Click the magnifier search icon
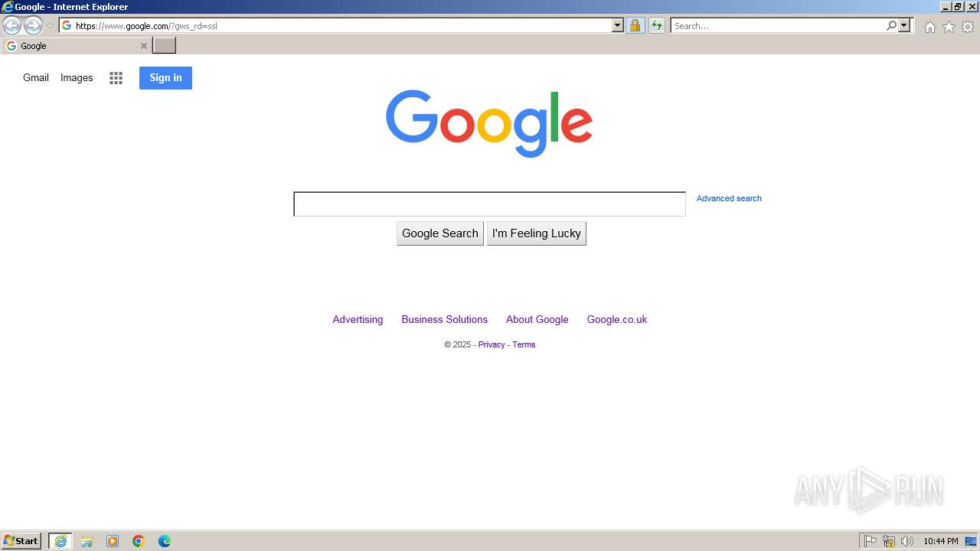The height and width of the screenshot is (551, 980). (891, 26)
